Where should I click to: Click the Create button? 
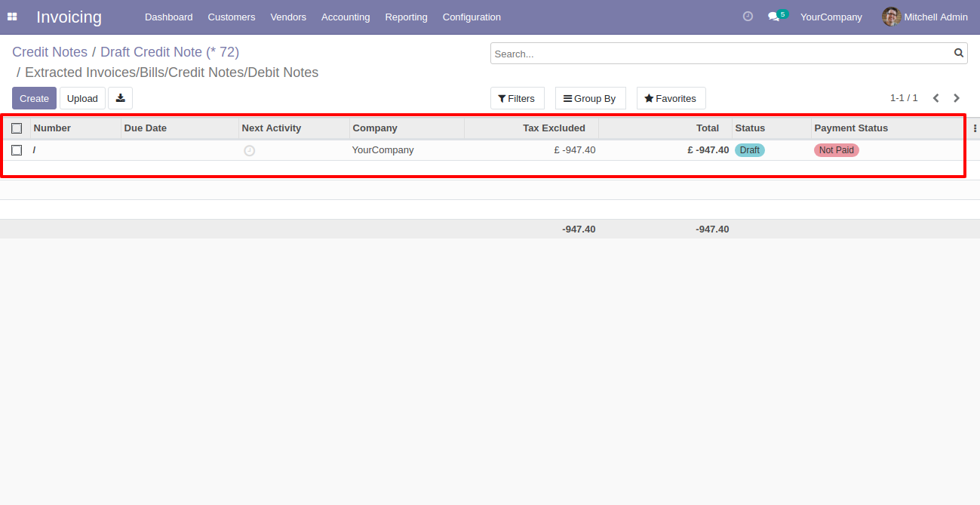[x=34, y=98]
